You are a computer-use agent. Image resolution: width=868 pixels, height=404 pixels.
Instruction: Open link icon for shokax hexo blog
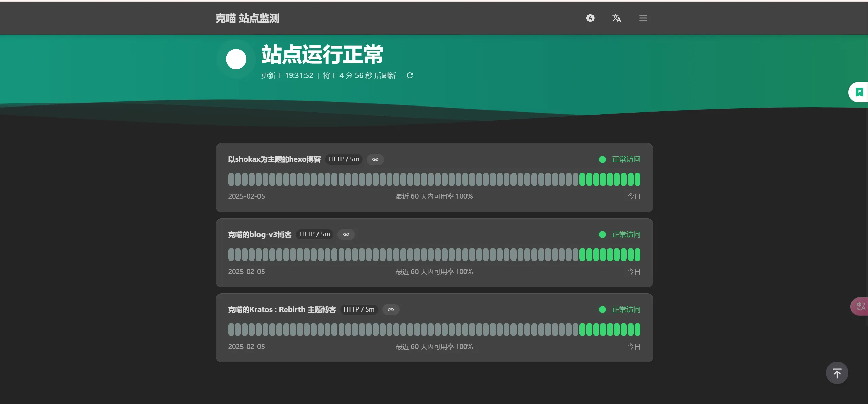coord(375,159)
